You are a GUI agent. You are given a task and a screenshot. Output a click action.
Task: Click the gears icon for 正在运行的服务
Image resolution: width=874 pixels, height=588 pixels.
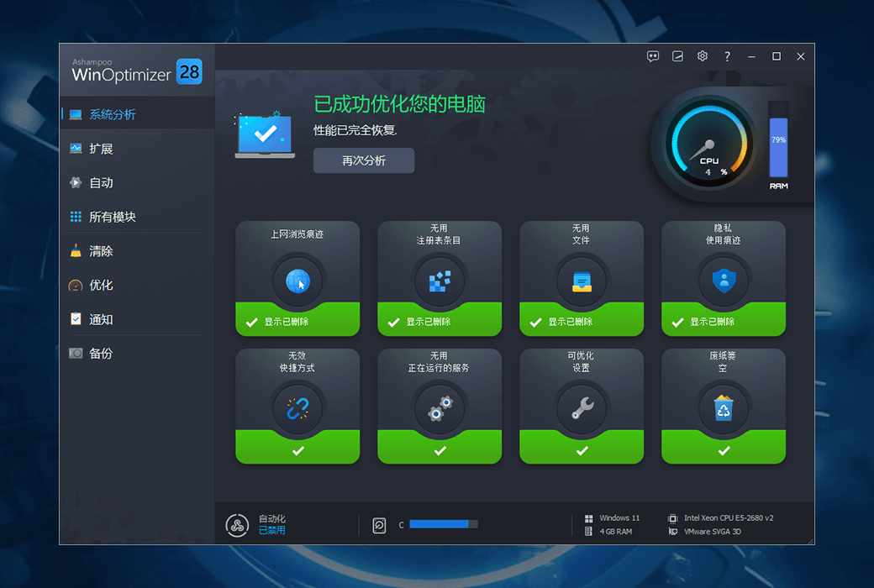pyautogui.click(x=440, y=408)
